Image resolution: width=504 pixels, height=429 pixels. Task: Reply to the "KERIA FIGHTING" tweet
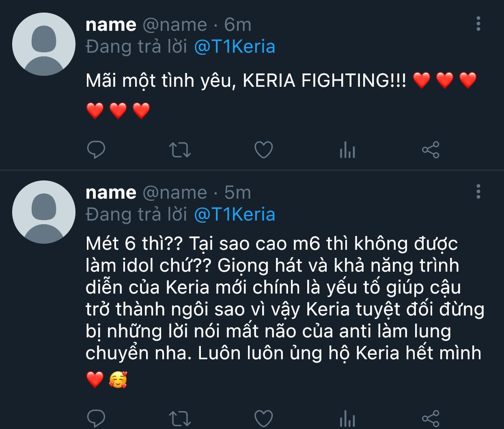pyautogui.click(x=96, y=150)
